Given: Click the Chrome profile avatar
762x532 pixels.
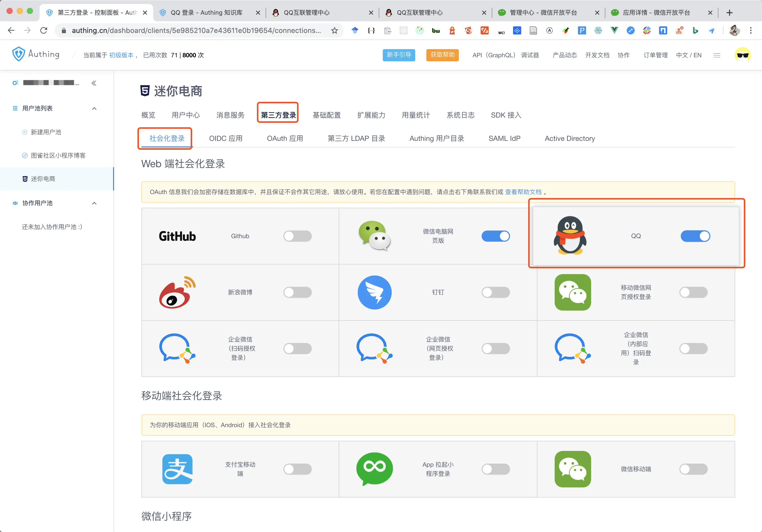Looking at the screenshot, I should click(x=734, y=30).
